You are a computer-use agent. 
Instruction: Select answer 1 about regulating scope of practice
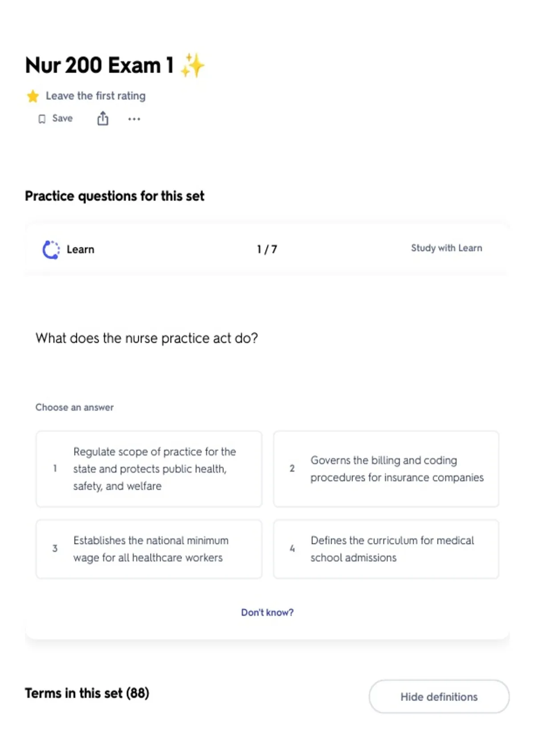point(149,469)
